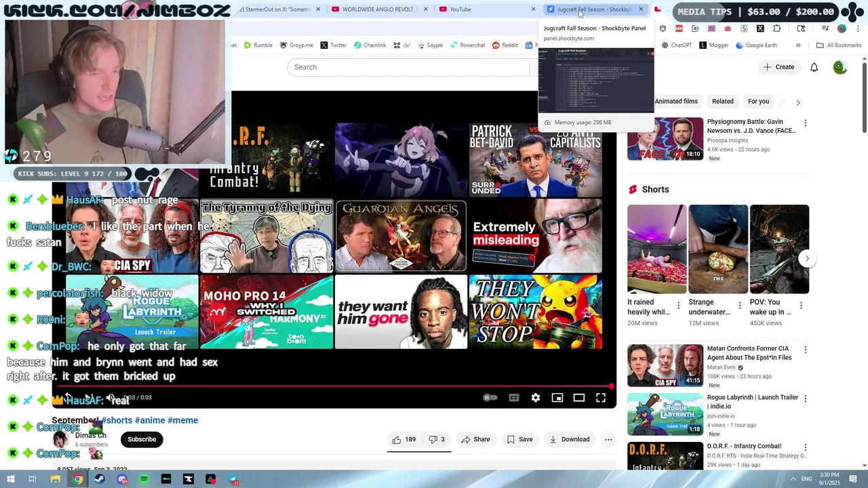Open the more actions menu beside Download
Image resolution: width=868 pixels, height=488 pixels.
tap(608, 439)
